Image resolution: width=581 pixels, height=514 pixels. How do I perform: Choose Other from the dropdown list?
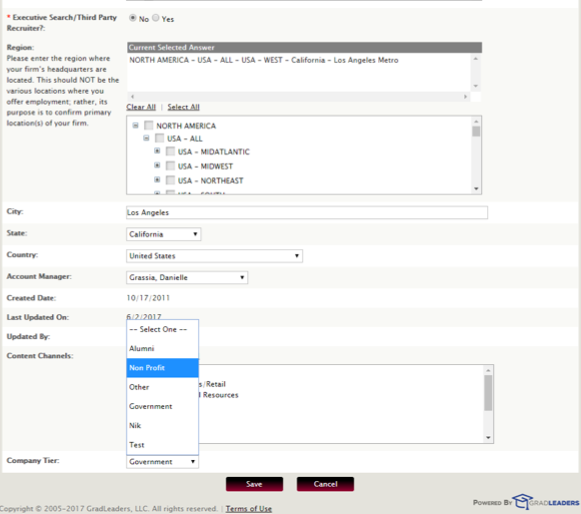pos(162,387)
